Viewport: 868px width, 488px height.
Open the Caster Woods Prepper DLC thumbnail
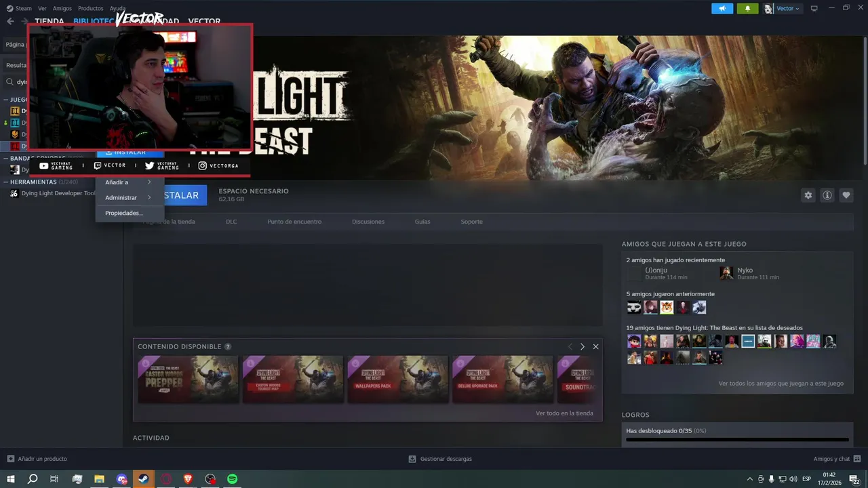coord(188,380)
